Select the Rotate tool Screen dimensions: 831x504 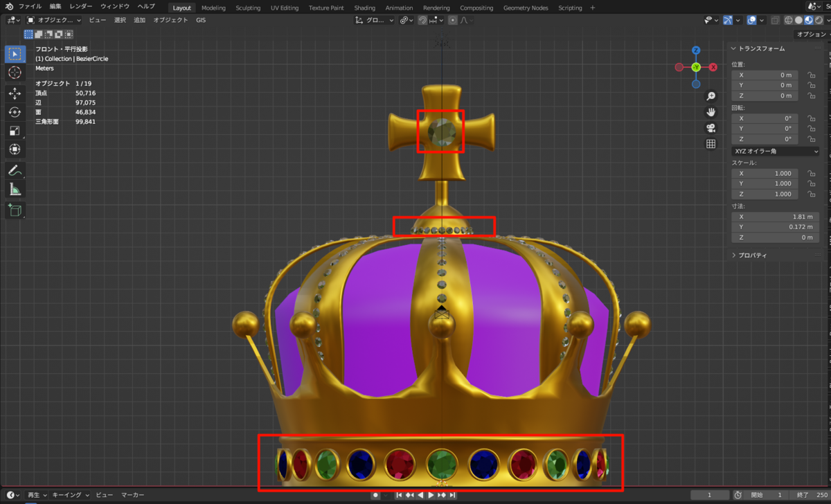(x=15, y=111)
